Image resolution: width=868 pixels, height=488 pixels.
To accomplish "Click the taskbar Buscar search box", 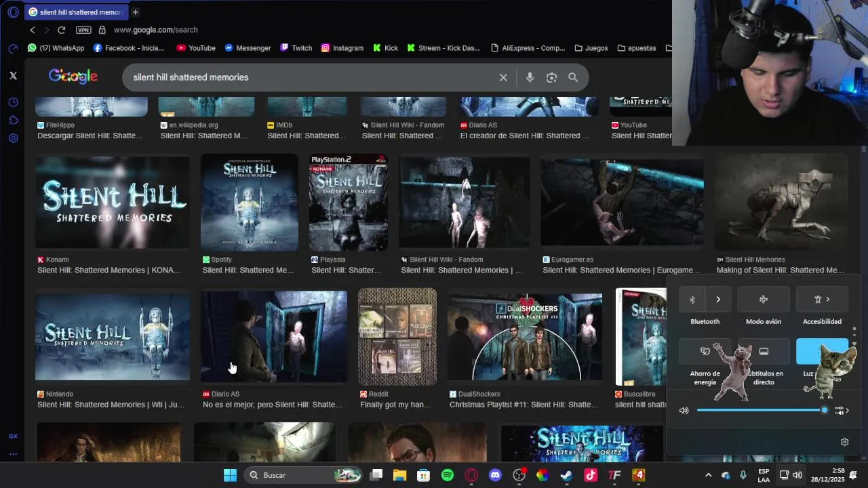I will (x=302, y=475).
